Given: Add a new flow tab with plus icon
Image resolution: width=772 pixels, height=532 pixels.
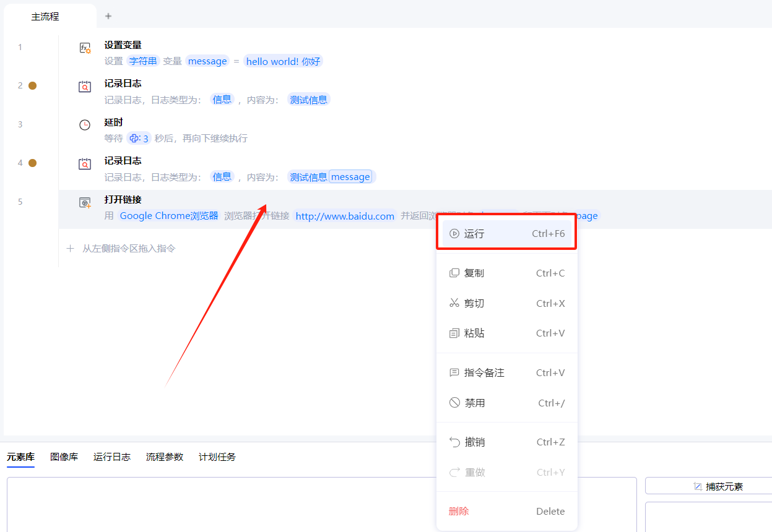Looking at the screenshot, I should 108,16.
